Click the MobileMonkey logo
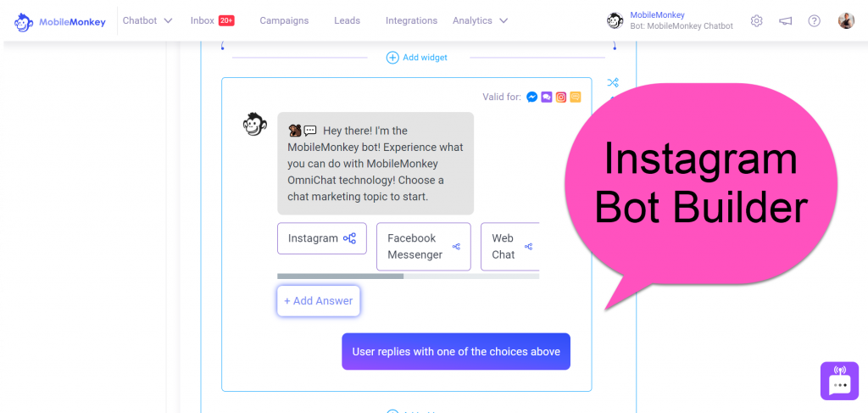 (60, 22)
